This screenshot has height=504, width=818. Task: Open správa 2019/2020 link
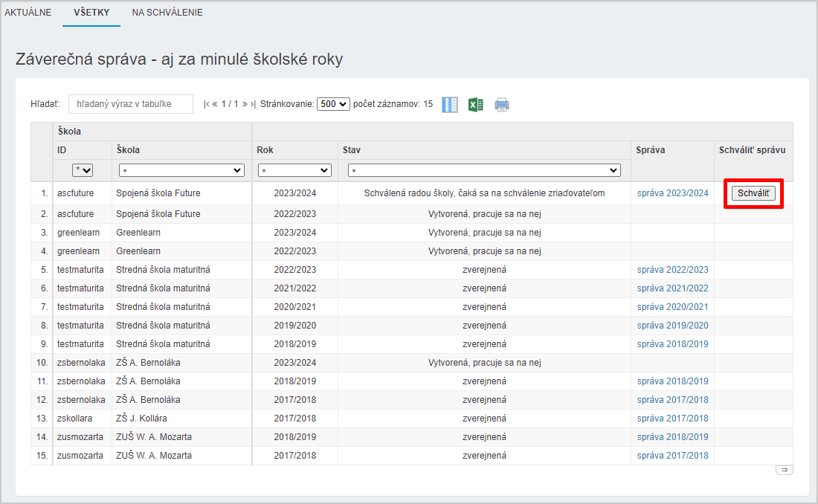[672, 326]
